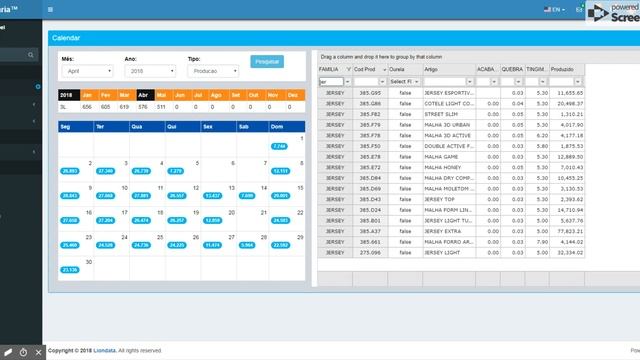
Task: Sort by the TINGIM column header
Action: (x=537, y=69)
